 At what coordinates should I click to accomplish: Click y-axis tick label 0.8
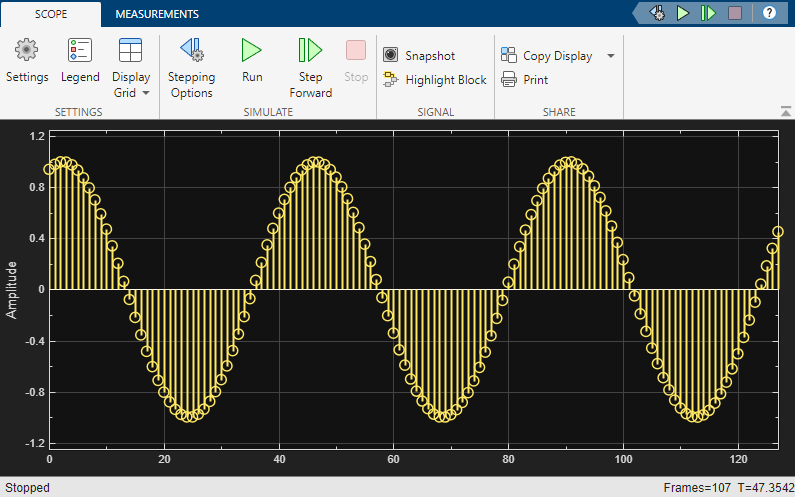[35, 188]
